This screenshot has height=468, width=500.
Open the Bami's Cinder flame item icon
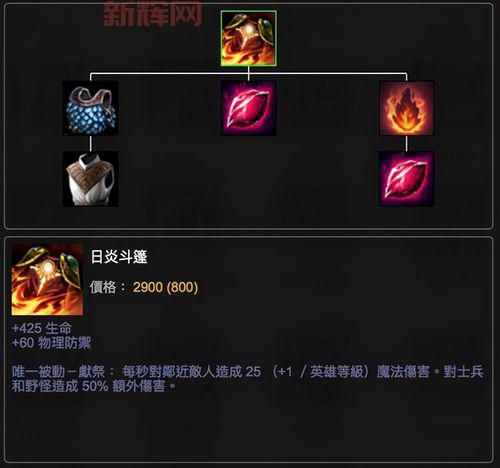click(406, 108)
